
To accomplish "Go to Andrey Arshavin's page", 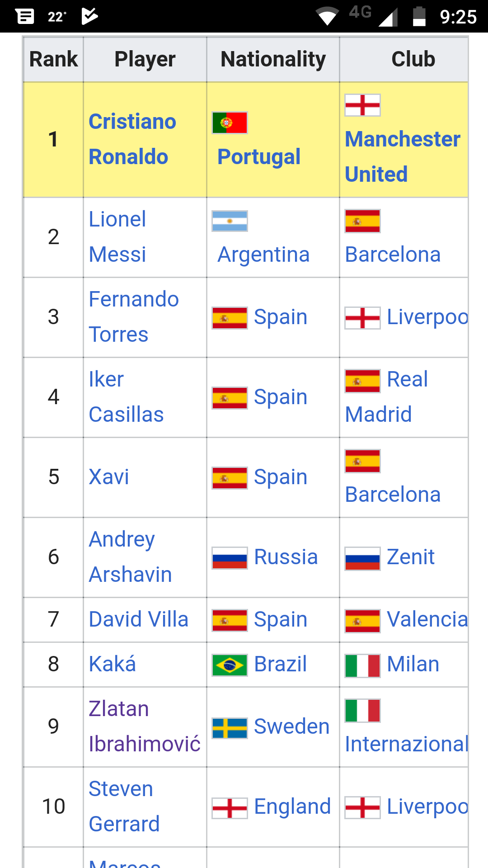I will [130, 557].
